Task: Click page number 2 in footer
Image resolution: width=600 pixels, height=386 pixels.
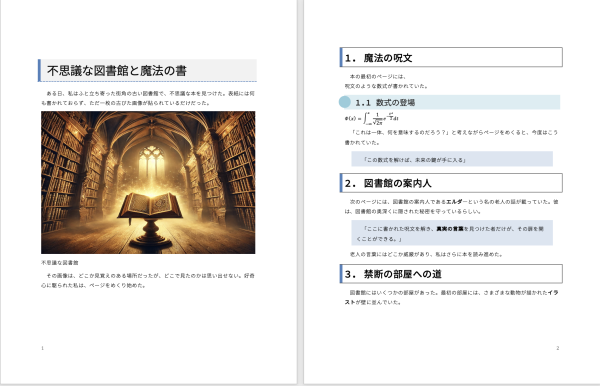Action: (x=558, y=348)
